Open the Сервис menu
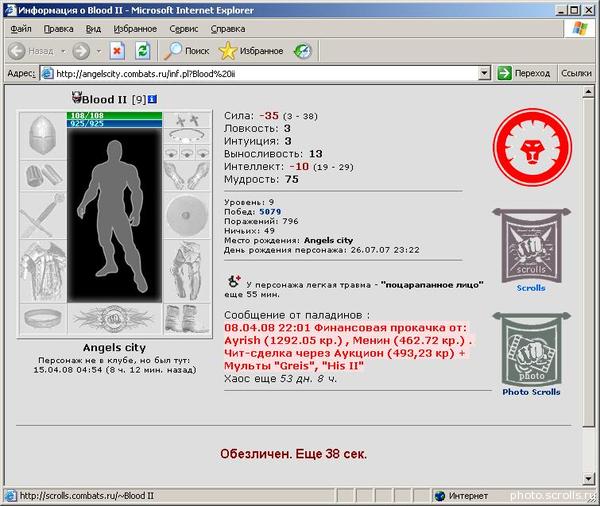The image size is (600, 506). click(184, 29)
